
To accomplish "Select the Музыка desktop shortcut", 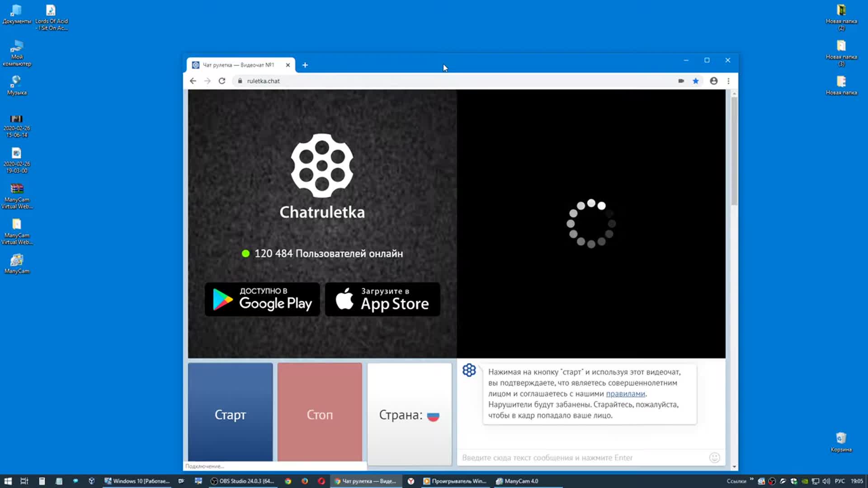I will (x=17, y=85).
